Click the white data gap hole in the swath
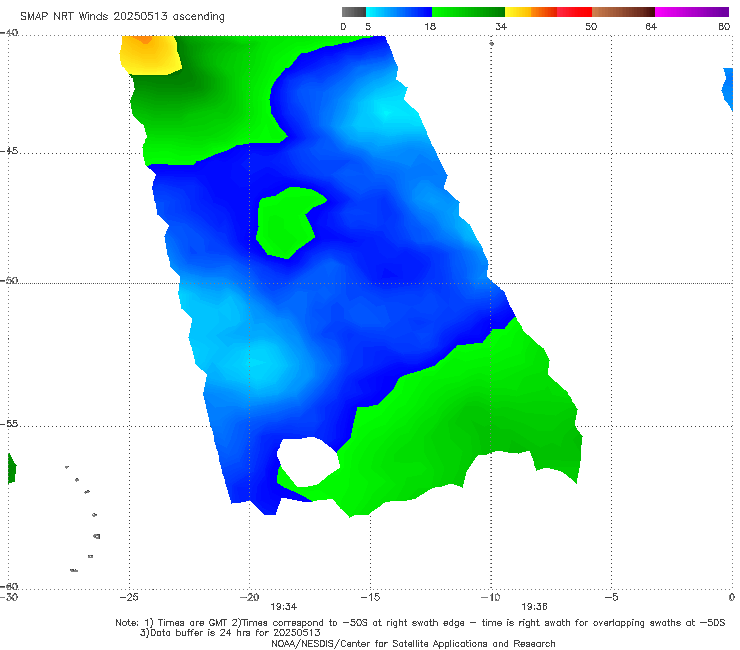The image size is (740, 650). point(308,462)
